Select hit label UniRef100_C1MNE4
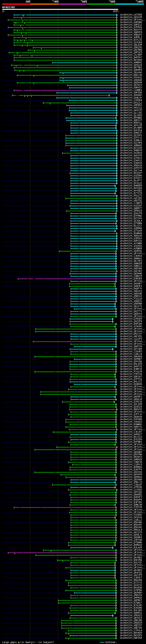The image size is (146, 644). (x=131, y=90)
